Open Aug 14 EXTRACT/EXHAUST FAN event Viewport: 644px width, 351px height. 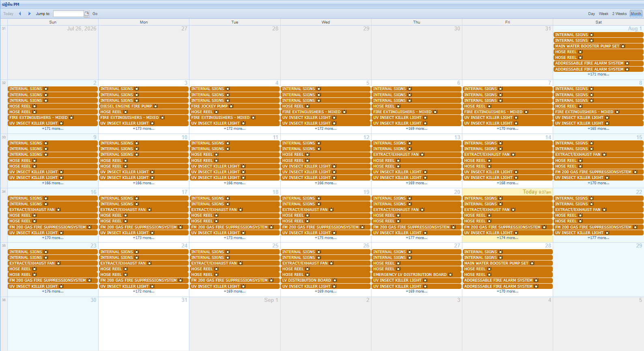click(507, 155)
